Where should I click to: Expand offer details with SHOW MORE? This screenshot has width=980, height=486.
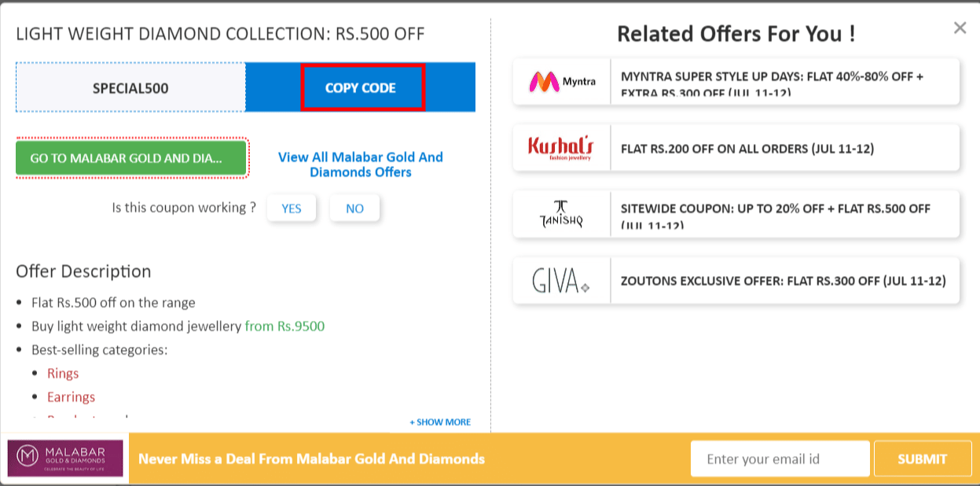point(439,422)
